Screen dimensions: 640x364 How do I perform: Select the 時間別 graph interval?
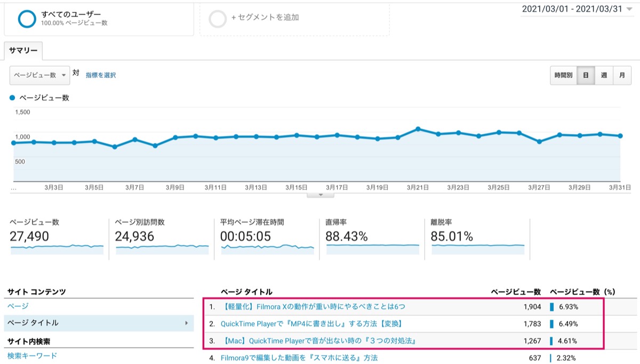tap(563, 75)
